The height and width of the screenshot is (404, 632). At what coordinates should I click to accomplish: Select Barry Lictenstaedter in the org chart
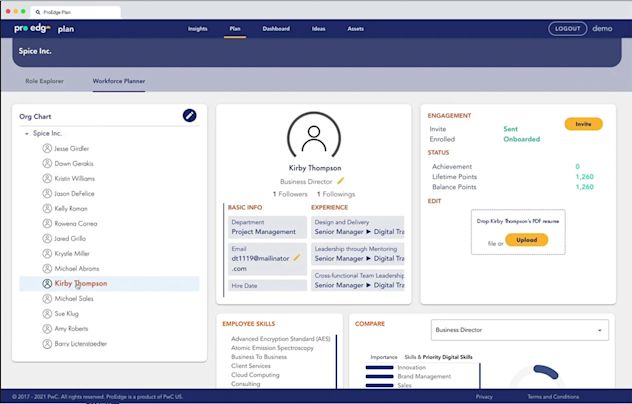pyautogui.click(x=81, y=344)
